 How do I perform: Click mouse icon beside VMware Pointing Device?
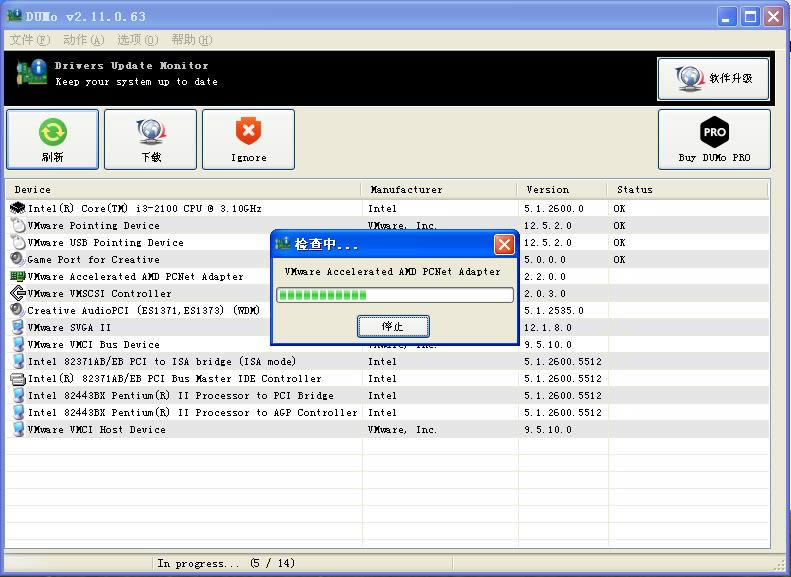tap(18, 225)
